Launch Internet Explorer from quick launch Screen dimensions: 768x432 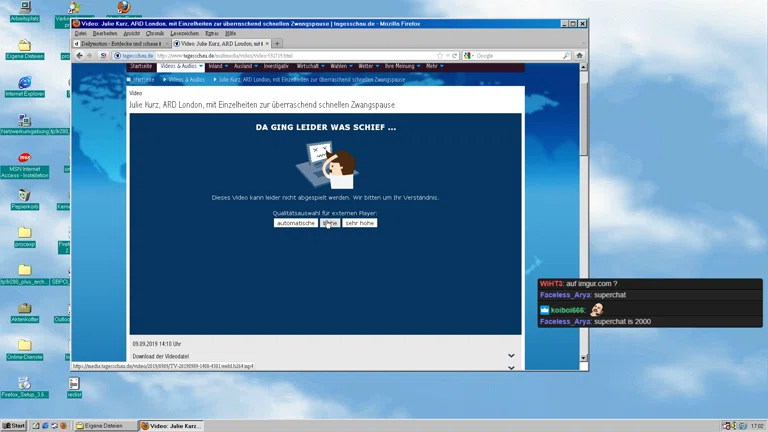[x=45, y=426]
